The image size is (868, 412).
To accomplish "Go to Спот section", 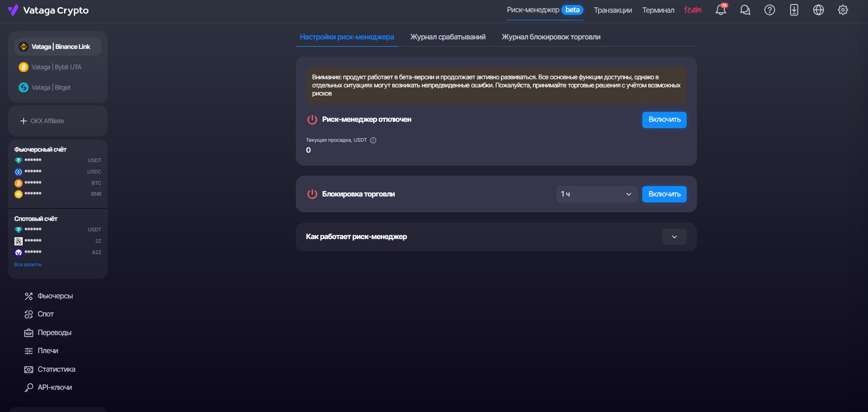I will 46,314.
